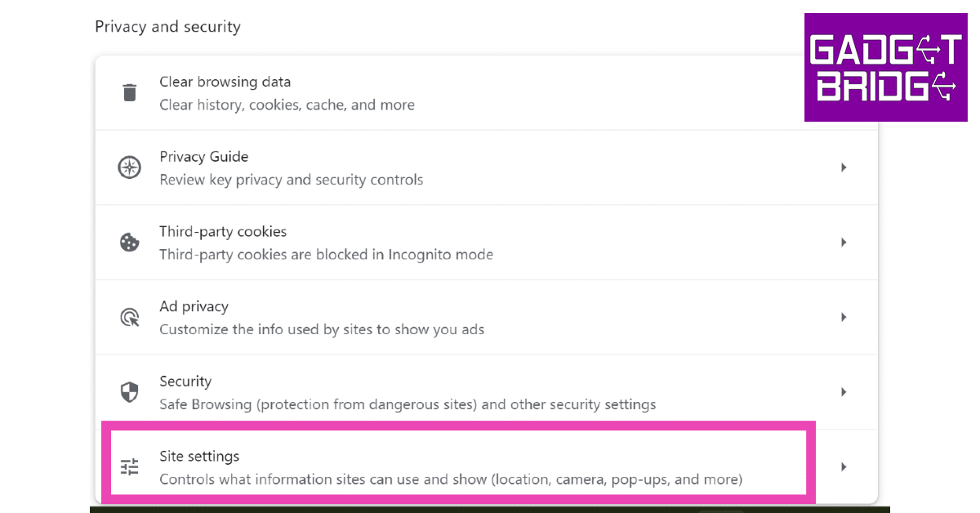Expand the Ad privacy row arrow

pos(844,318)
